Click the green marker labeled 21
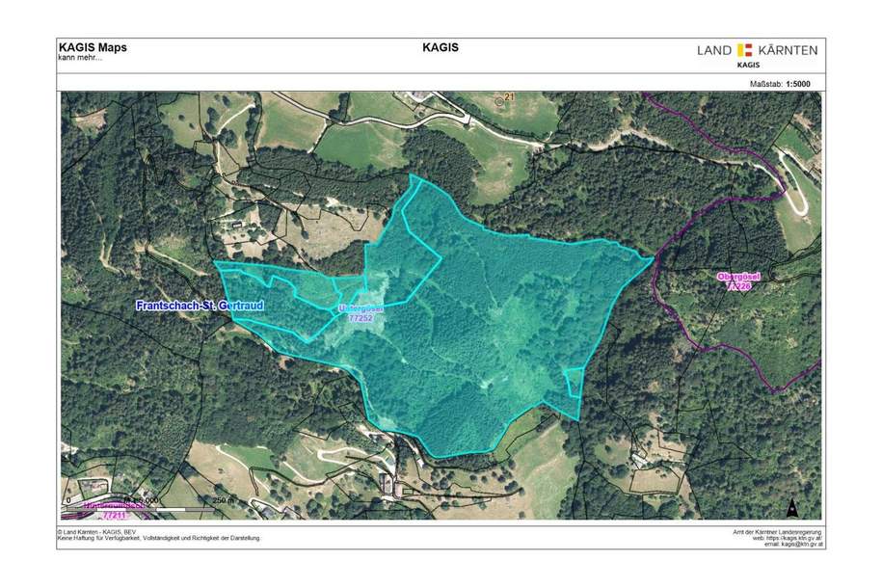Screen dimensions: 882x588 504,98
